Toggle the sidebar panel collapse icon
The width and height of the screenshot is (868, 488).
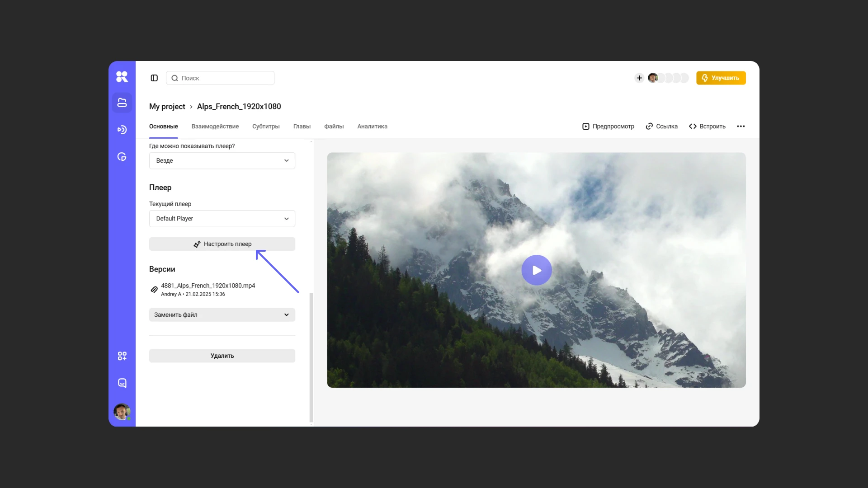154,78
